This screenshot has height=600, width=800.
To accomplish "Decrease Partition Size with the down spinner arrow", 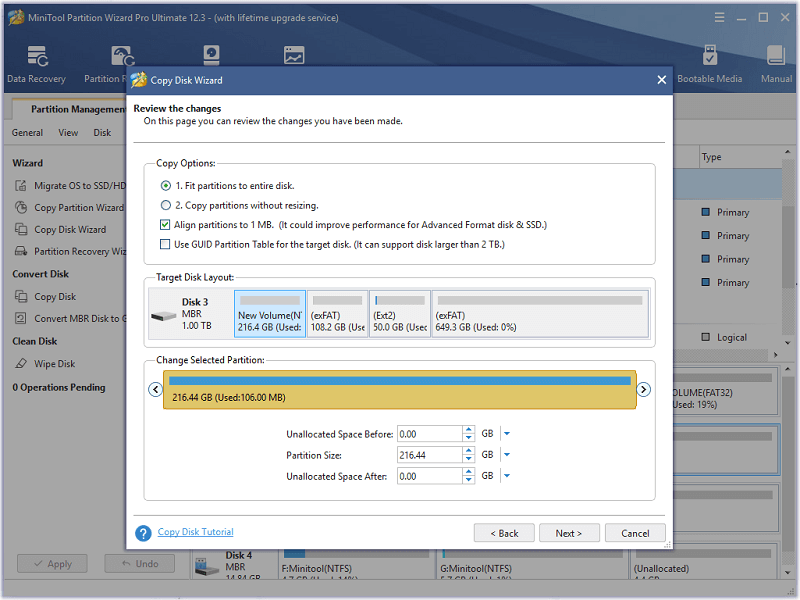I will [469, 459].
